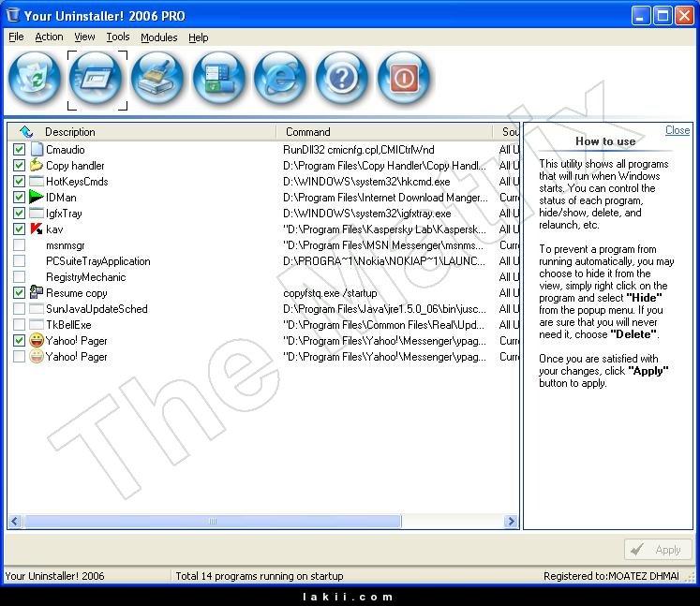The width and height of the screenshot is (700, 606).
Task: Check the PCSuiteTrayApplication checkbox
Action: click(19, 260)
